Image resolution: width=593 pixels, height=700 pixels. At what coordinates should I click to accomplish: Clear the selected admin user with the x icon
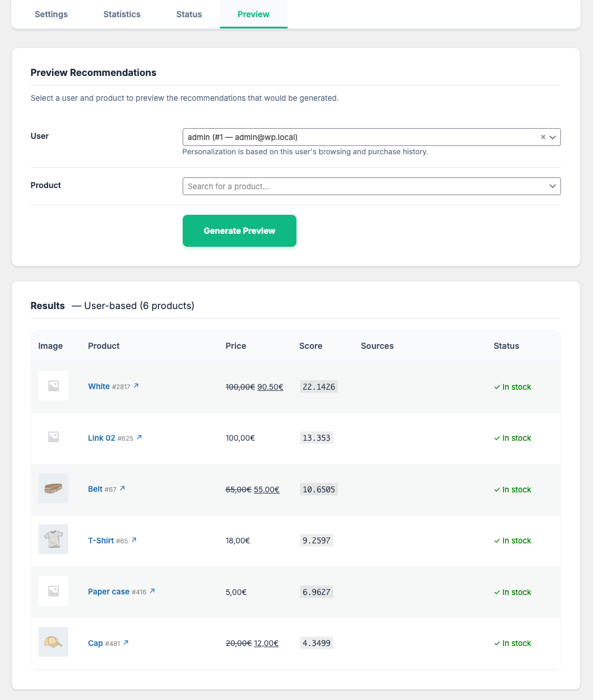click(543, 137)
